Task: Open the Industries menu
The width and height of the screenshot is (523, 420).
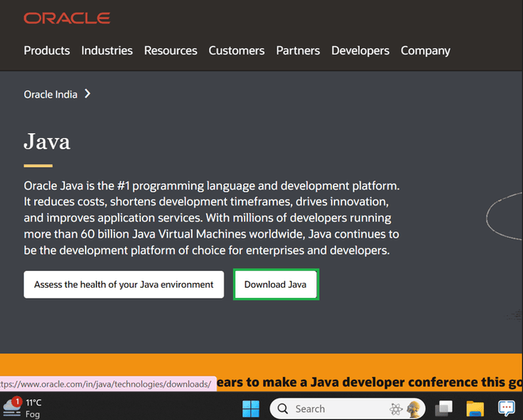Action: tap(107, 51)
